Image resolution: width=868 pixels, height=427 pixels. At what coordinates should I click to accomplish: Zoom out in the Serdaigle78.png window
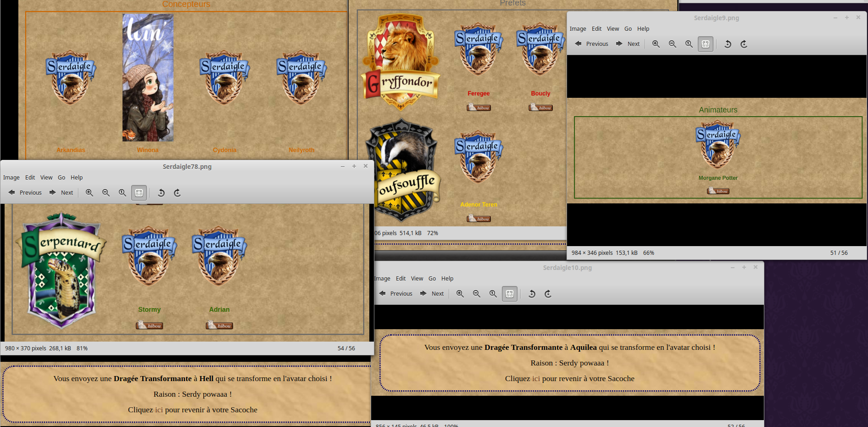pyautogui.click(x=106, y=193)
